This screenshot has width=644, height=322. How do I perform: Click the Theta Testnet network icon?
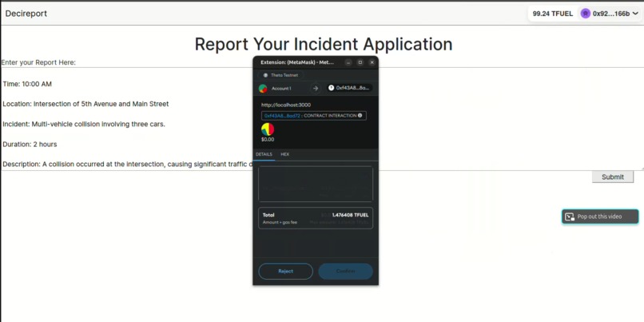(265, 76)
